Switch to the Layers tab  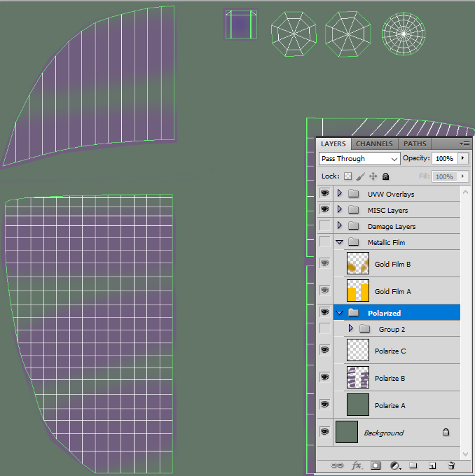click(x=333, y=144)
